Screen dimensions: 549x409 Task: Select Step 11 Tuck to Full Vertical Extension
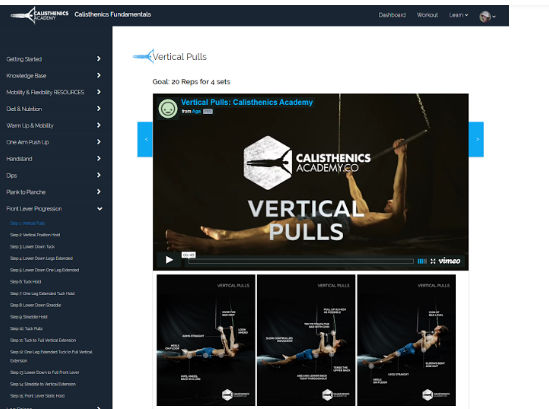(x=43, y=340)
